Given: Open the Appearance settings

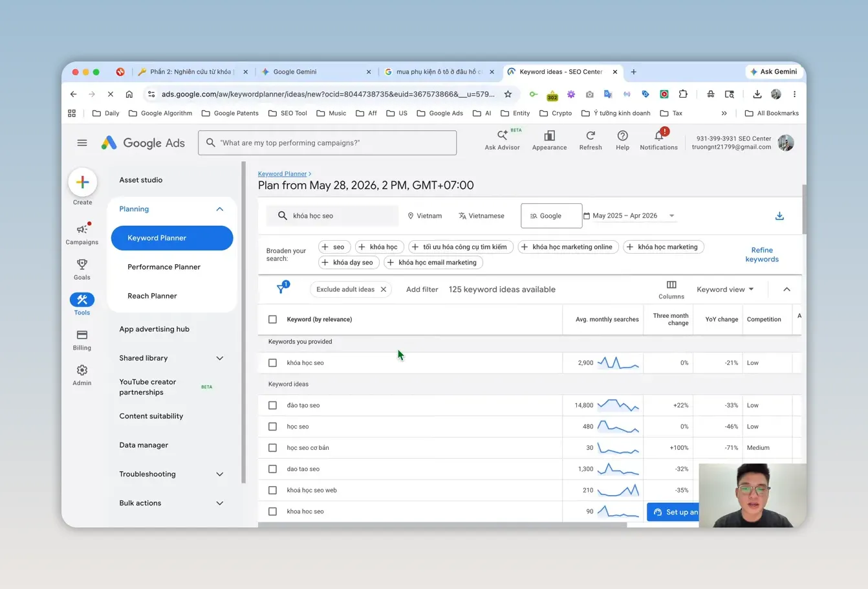Looking at the screenshot, I should pyautogui.click(x=549, y=140).
